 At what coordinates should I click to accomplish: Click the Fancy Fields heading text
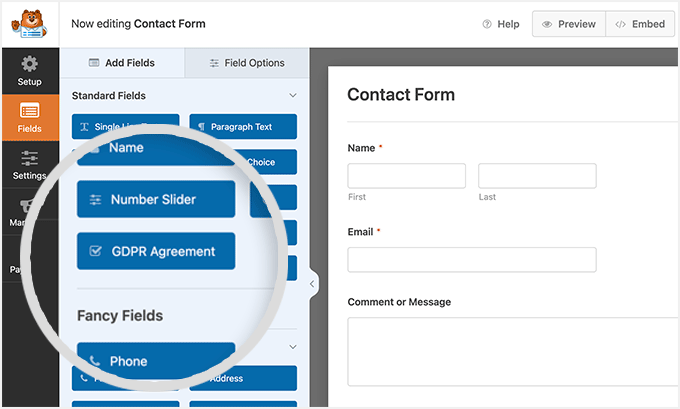pyautogui.click(x=120, y=315)
